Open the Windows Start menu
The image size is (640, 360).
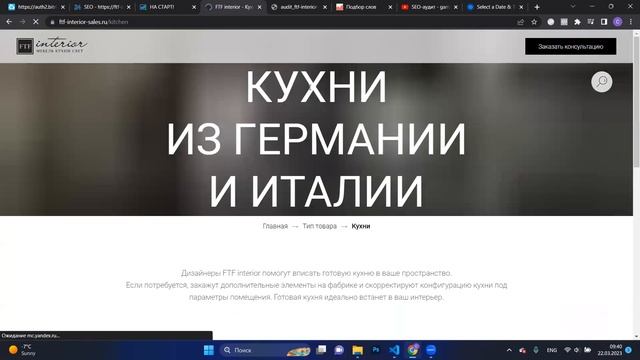[x=209, y=350]
